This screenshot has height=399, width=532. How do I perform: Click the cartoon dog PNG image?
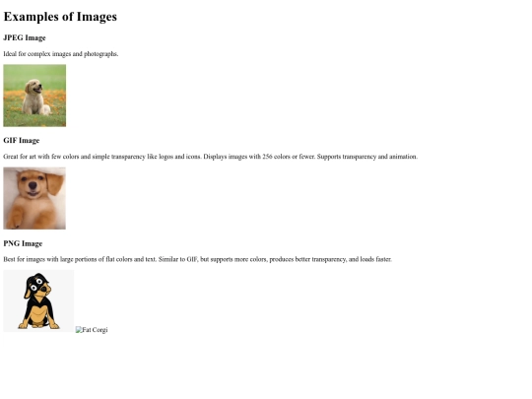click(x=38, y=300)
